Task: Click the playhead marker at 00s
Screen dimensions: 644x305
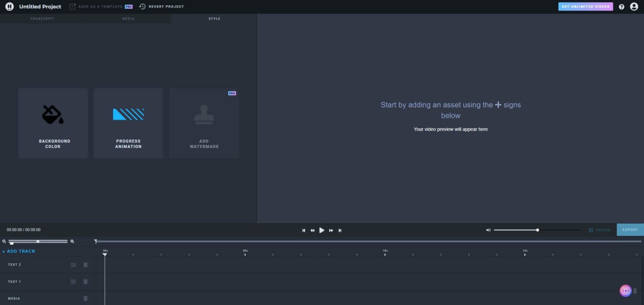Action: click(x=105, y=254)
